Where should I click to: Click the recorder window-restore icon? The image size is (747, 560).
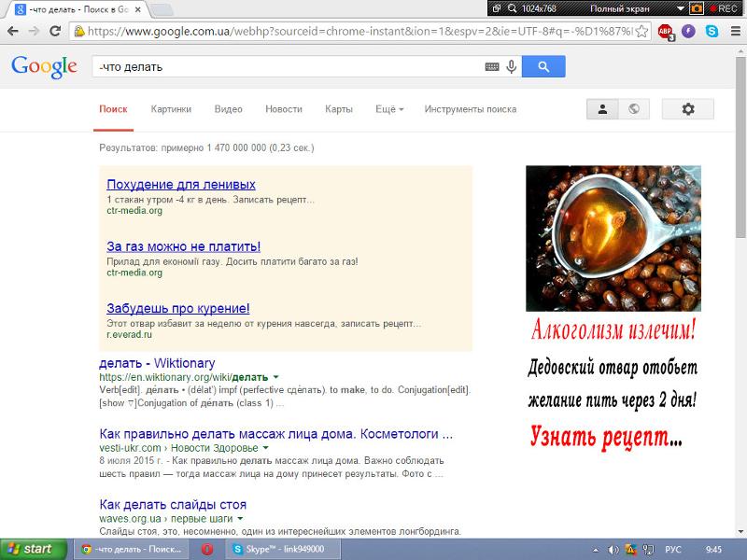tap(497, 8)
